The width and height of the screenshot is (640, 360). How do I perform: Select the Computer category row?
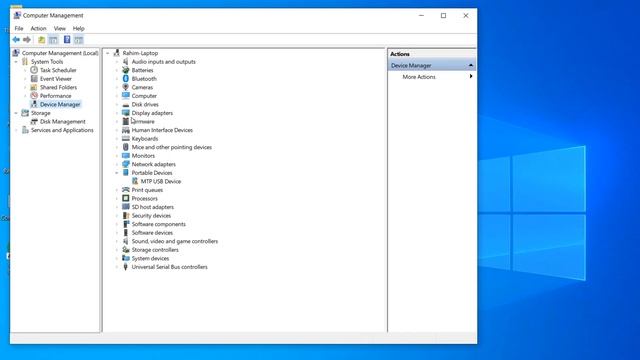pos(144,96)
